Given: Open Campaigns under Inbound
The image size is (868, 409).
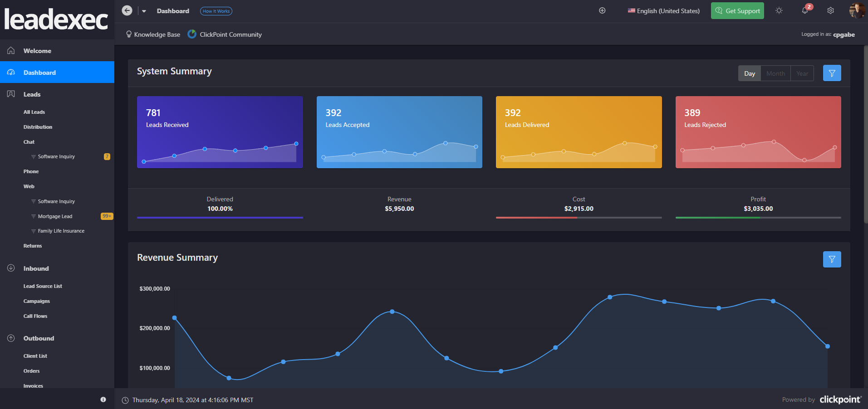Looking at the screenshot, I should pos(37,301).
